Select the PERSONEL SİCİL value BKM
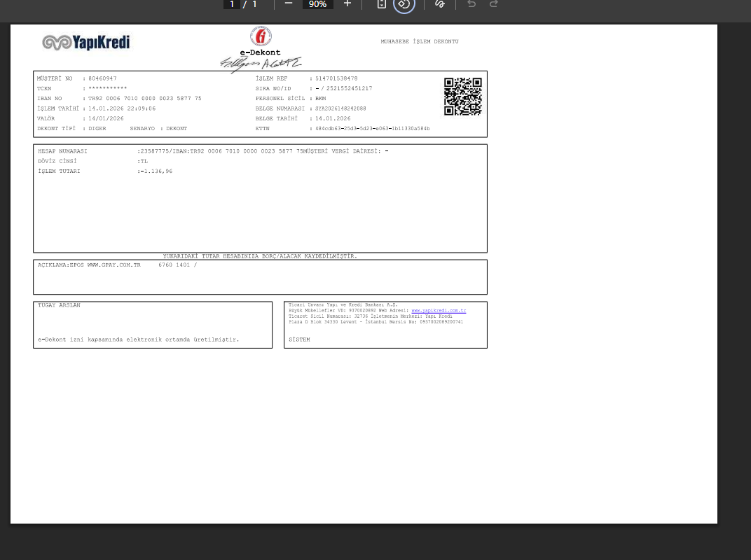Screen dimensions: 751x560 tap(320, 99)
